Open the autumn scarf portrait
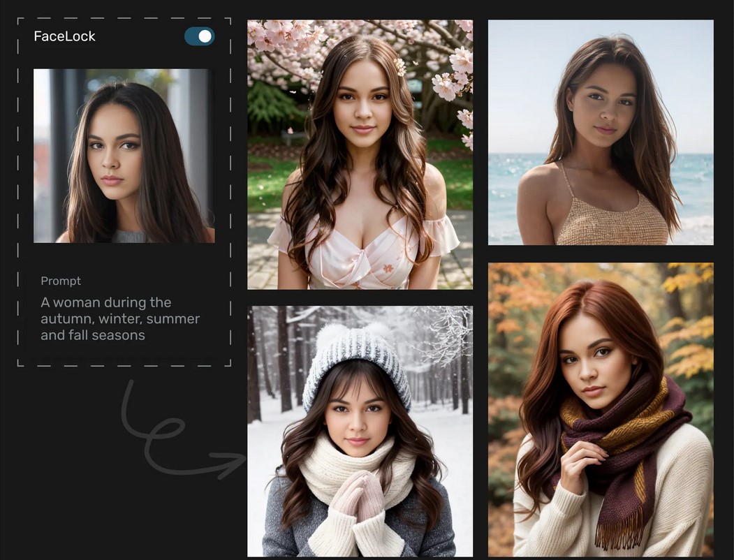Image resolution: width=734 pixels, height=560 pixels. 601,410
